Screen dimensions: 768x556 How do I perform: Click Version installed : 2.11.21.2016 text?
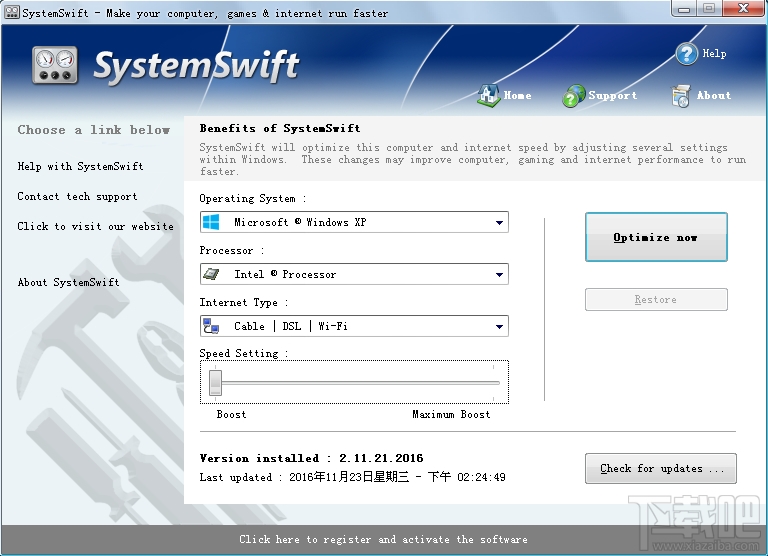312,459
